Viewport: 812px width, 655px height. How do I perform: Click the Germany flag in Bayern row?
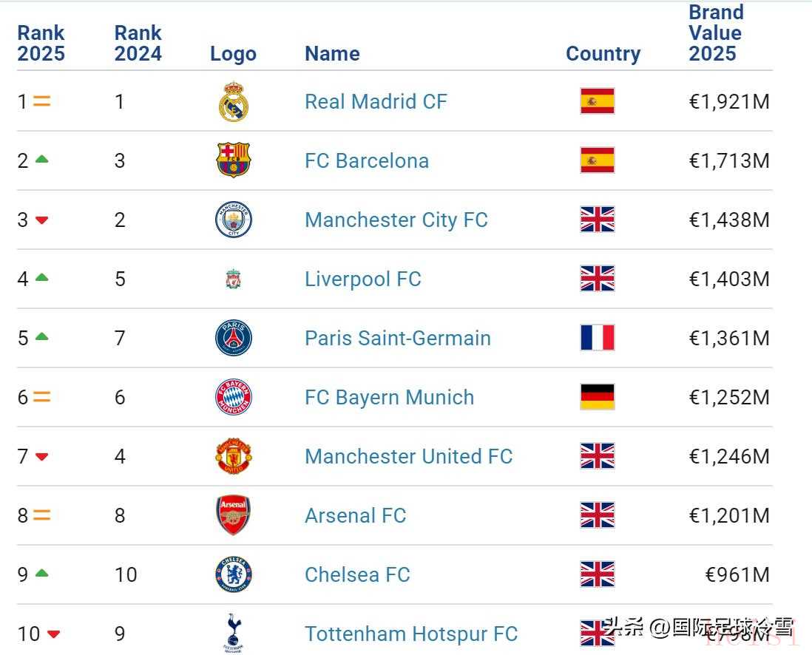tap(598, 397)
